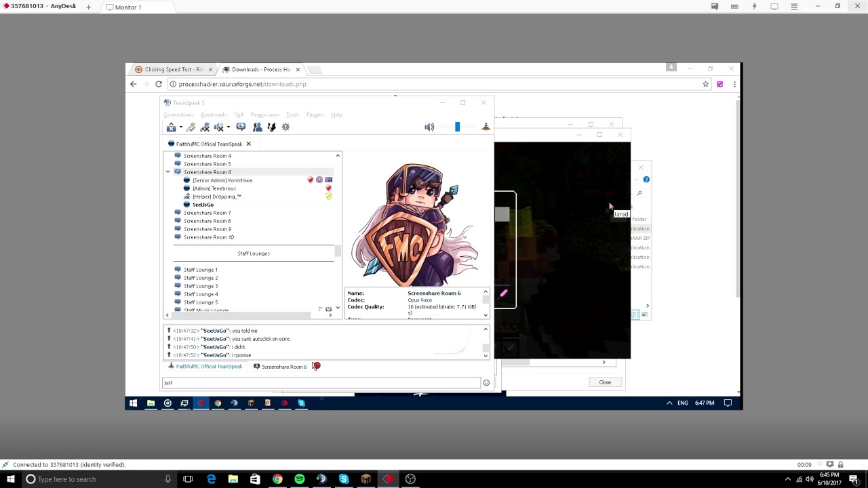This screenshot has height=488, width=868.
Task: Click the red shield badge beside Tenebrous
Action: click(328, 188)
